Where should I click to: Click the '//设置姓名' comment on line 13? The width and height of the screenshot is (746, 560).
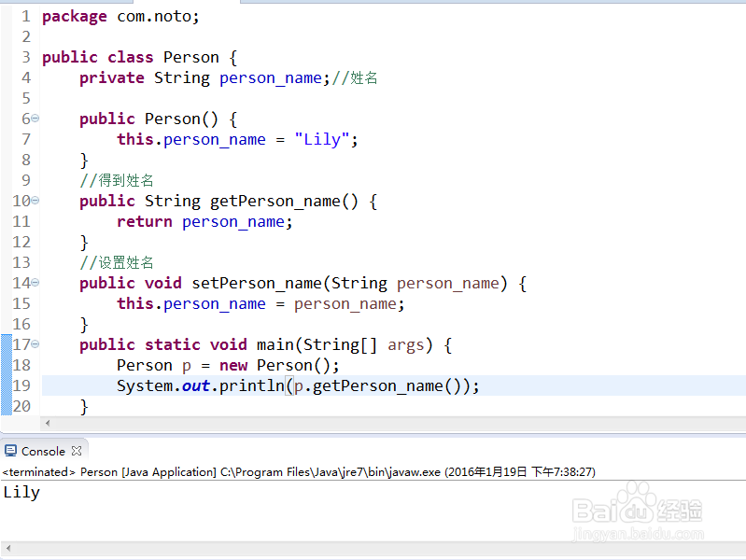coord(117,262)
